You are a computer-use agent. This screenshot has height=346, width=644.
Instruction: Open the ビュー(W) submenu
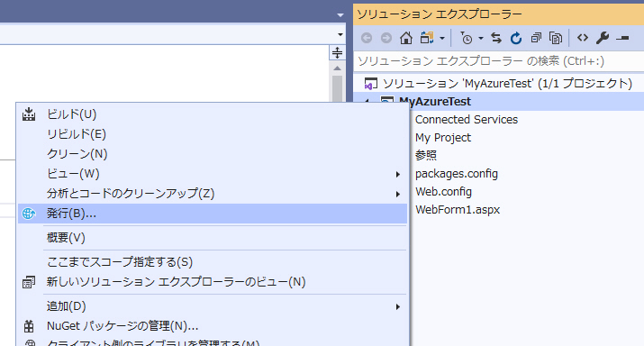(x=213, y=174)
